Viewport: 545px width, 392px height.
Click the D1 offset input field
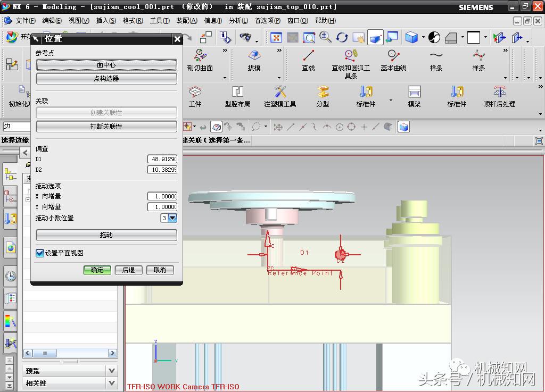(x=162, y=159)
